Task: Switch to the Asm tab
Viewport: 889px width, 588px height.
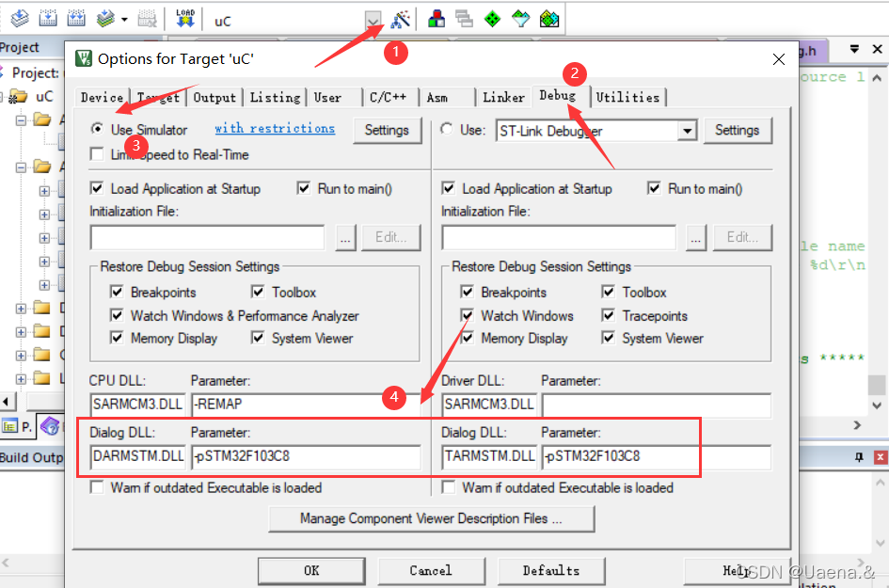Action: [x=437, y=98]
